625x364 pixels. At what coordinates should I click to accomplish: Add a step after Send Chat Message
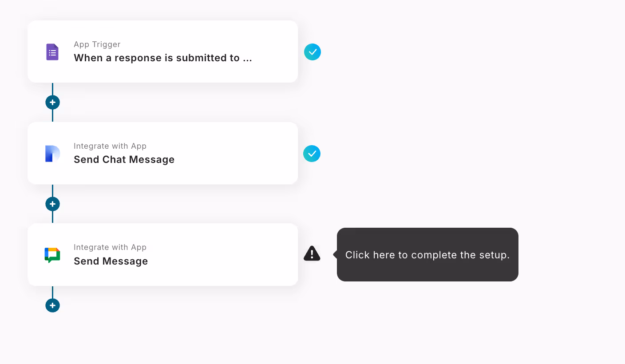(x=52, y=204)
